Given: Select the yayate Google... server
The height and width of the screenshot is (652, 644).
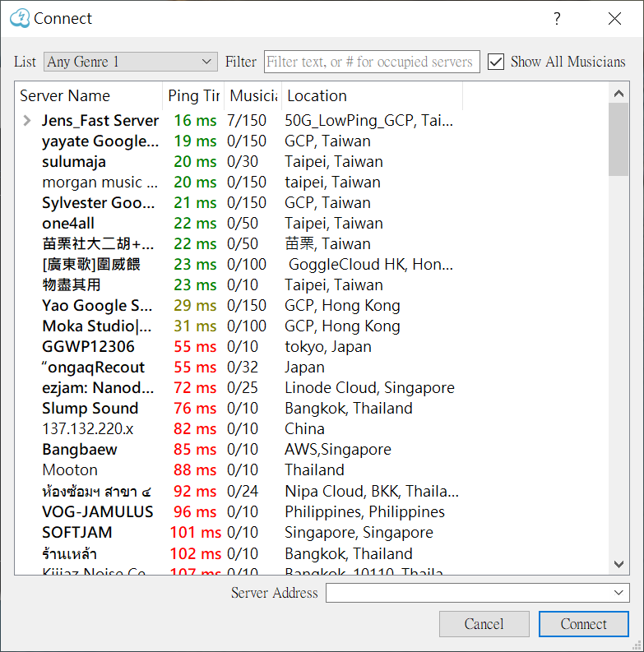Looking at the screenshot, I should [100, 141].
